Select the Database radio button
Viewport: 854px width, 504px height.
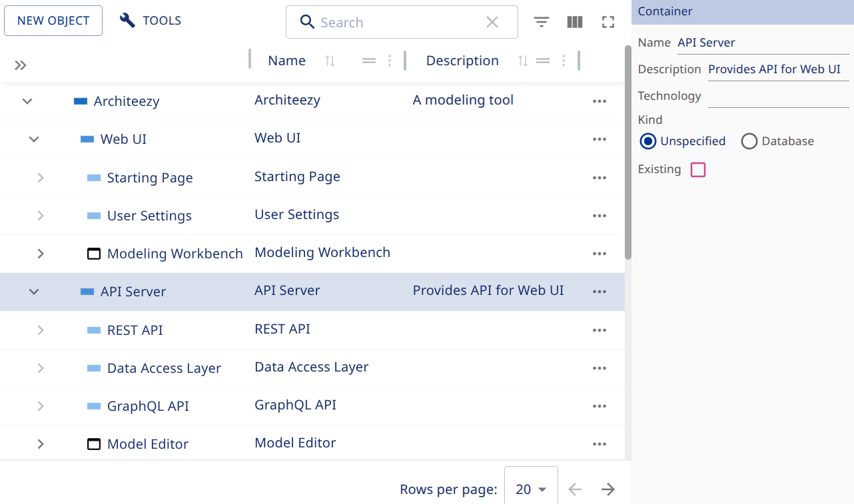pos(749,140)
